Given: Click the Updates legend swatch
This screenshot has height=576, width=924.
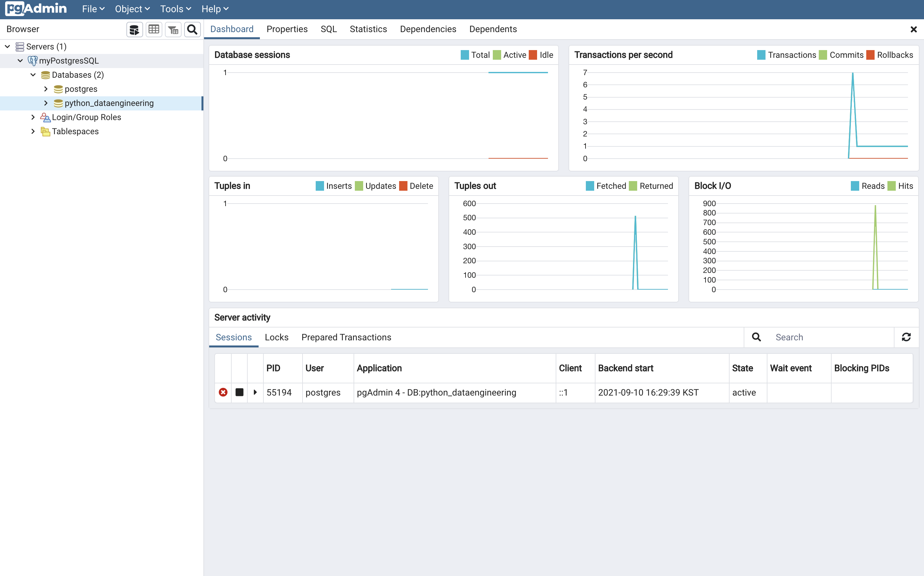Looking at the screenshot, I should [x=359, y=186].
